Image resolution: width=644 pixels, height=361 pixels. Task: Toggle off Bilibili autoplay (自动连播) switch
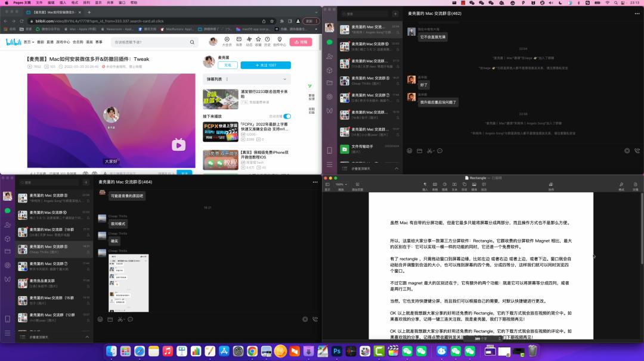click(287, 116)
